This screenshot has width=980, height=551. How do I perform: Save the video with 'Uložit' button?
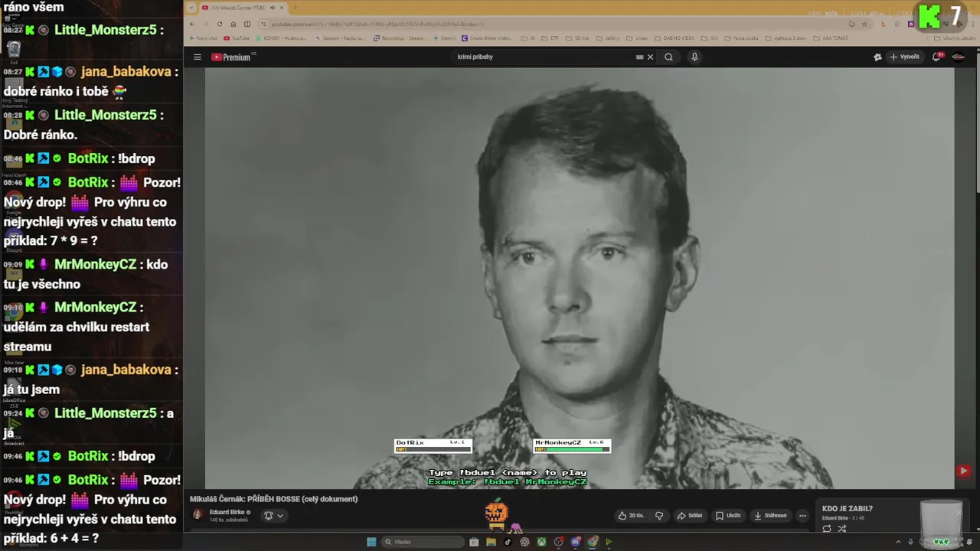pos(728,516)
